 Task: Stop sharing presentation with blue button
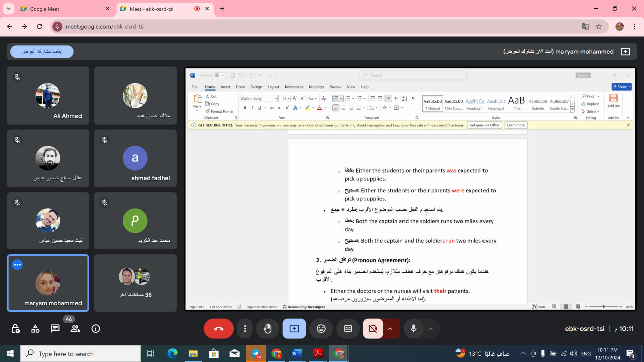pyautogui.click(x=42, y=51)
